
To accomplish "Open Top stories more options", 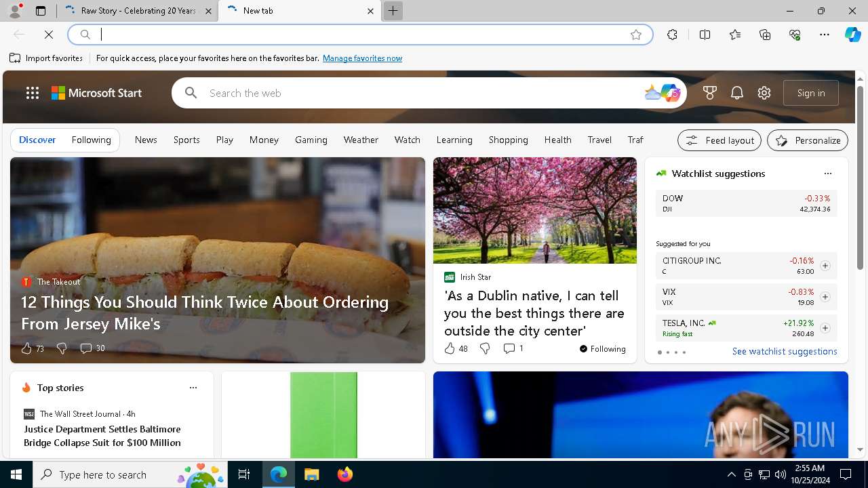I will point(193,388).
